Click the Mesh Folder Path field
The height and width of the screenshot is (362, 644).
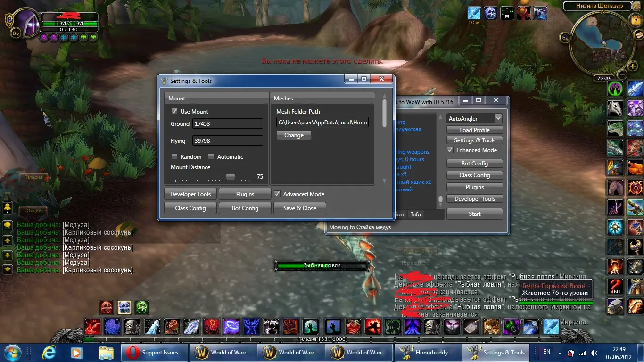click(322, 123)
